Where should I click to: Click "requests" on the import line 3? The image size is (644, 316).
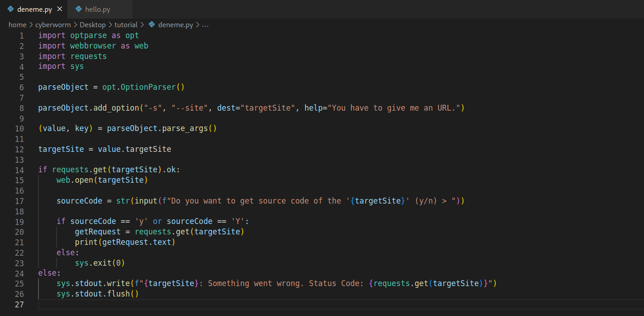[88, 56]
